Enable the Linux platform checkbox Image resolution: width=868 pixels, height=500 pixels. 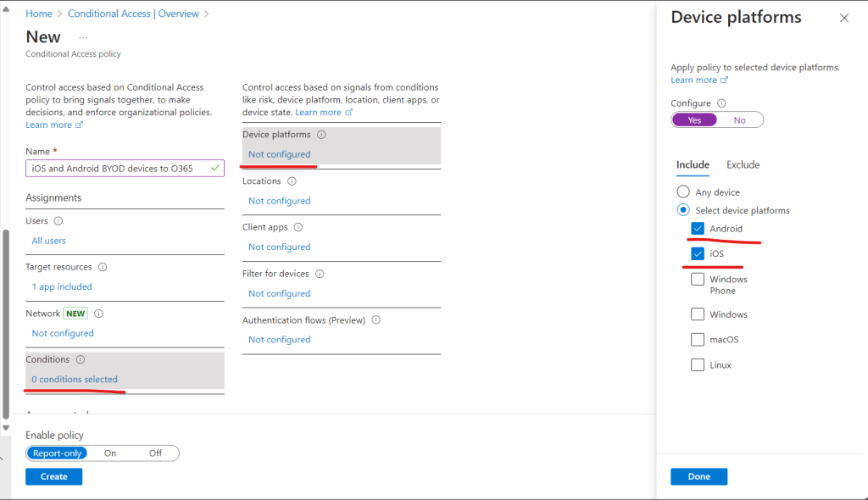coord(698,365)
